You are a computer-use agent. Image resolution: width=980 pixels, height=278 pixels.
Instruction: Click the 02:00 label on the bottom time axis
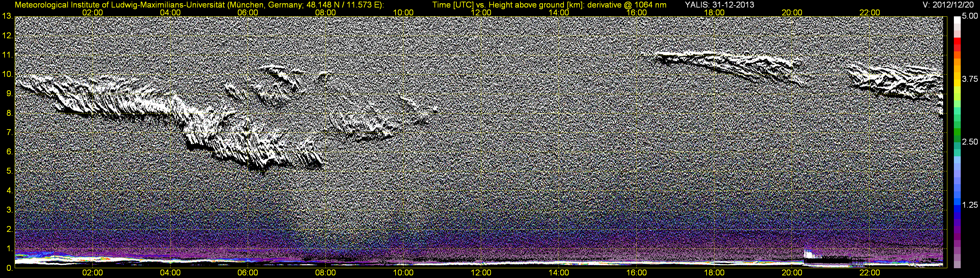tap(92, 273)
